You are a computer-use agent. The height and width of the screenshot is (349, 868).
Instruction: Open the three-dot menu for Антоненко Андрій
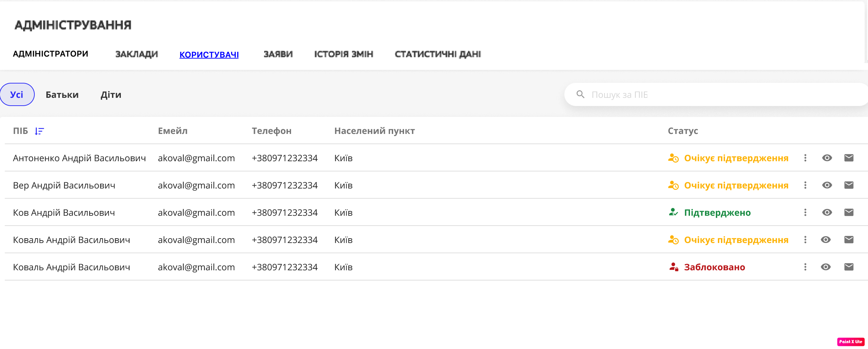point(805,157)
